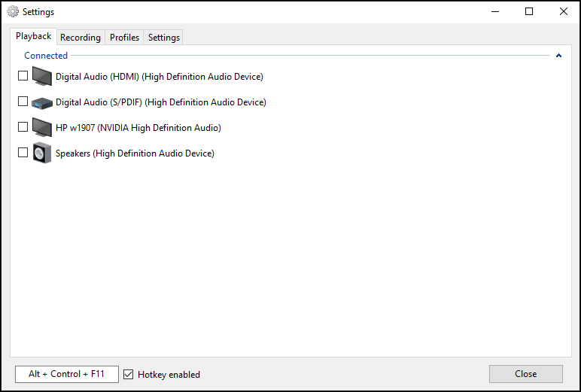Select the Playback tab
581x392 pixels.
33,36
